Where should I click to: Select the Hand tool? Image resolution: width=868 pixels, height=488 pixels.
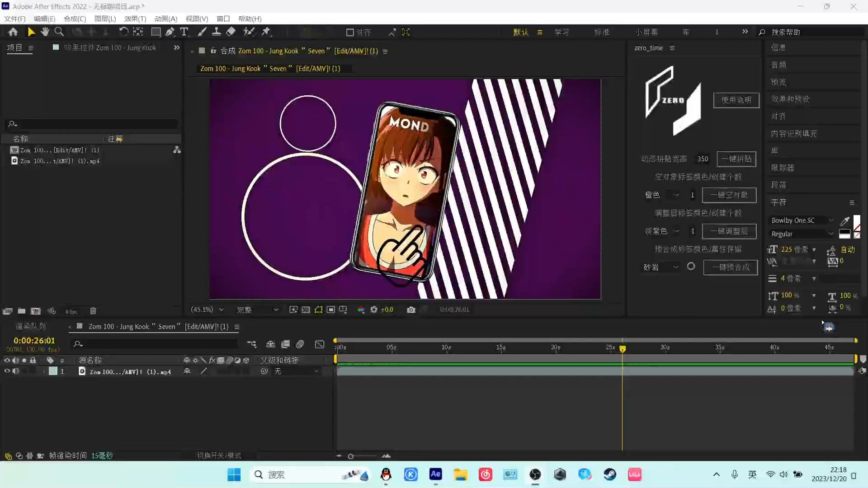coord(45,32)
